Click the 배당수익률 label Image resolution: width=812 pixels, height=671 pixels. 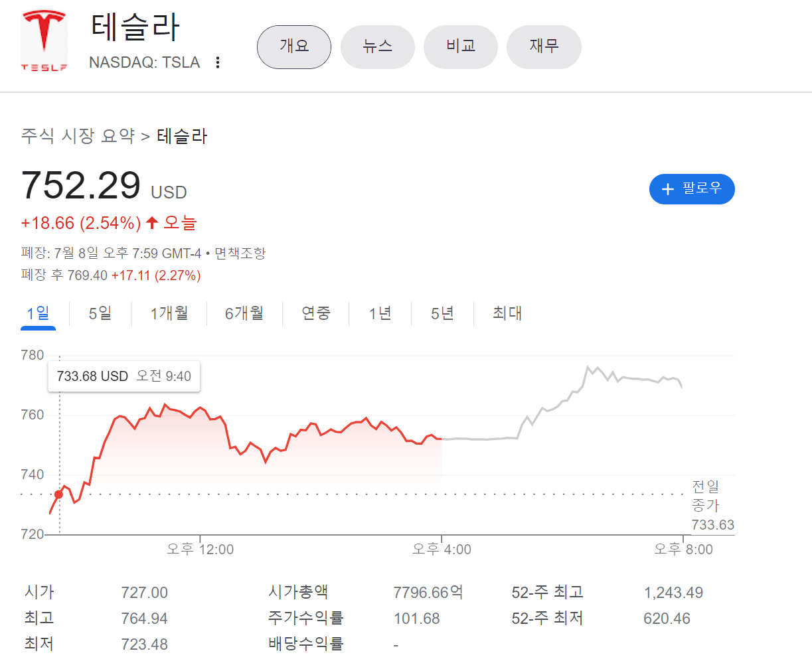[x=306, y=644]
